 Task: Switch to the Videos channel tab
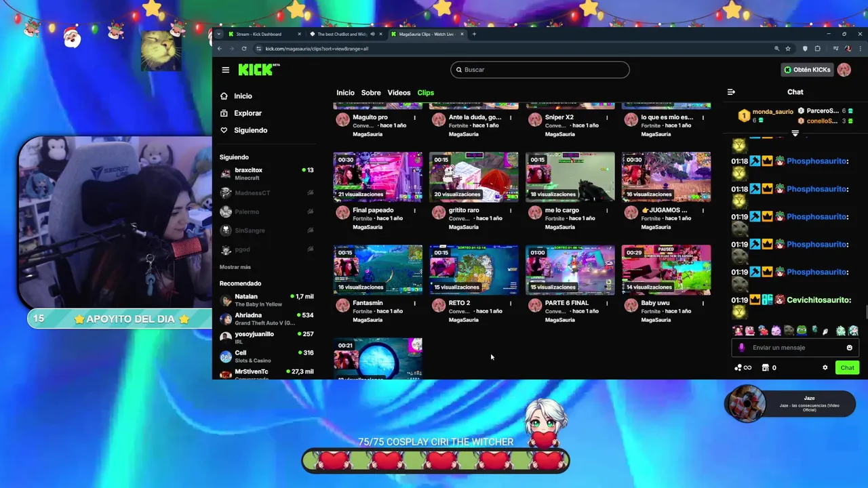click(399, 93)
